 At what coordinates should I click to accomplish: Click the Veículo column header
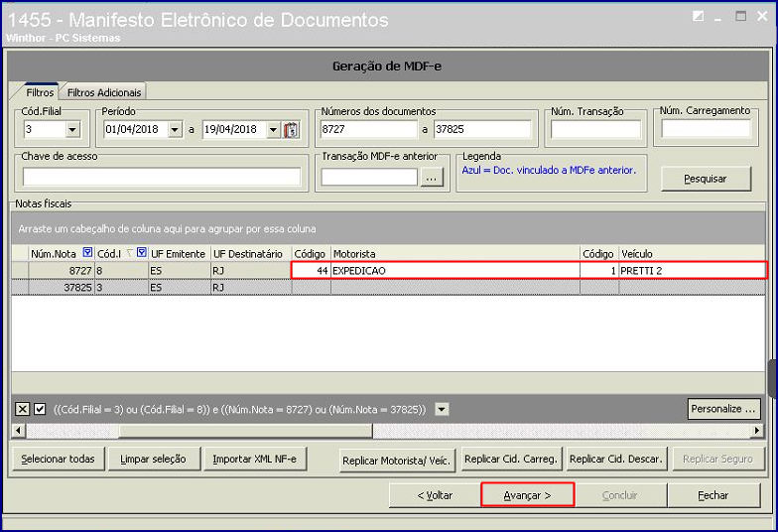tap(692, 254)
